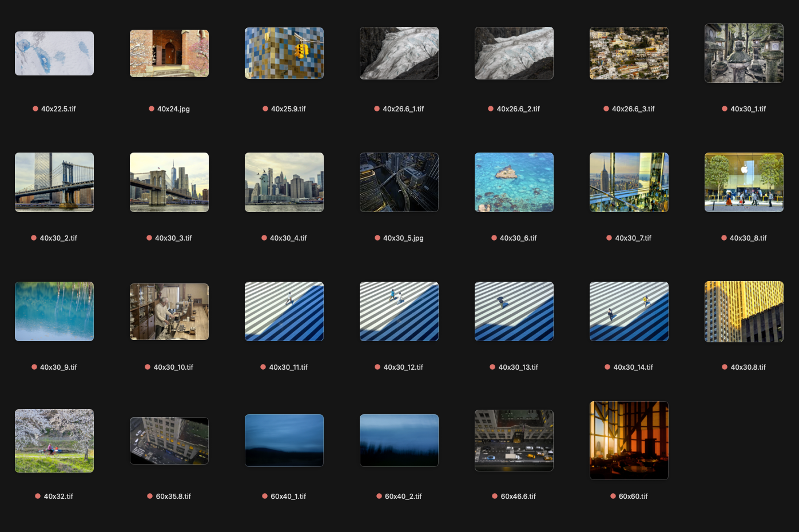Select the 60x40_2.tif blurry blue thumbnail
Viewport: 799px width, 532px height.
[x=399, y=441]
